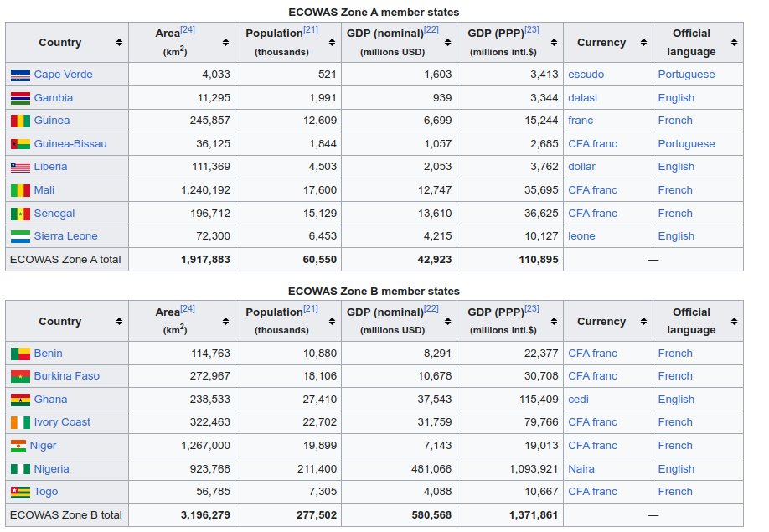Sort Zone B by Official language
Image resolution: width=769 pixels, height=532 pixels.
tap(734, 322)
